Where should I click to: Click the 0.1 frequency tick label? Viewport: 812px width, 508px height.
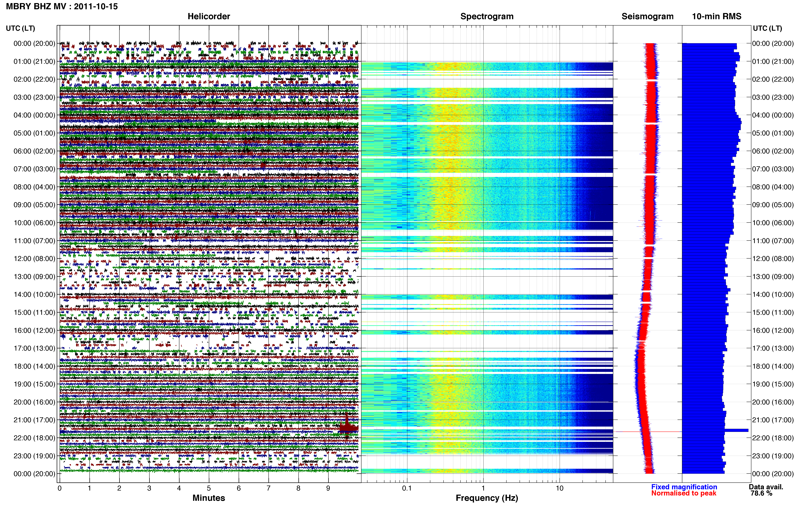407,488
